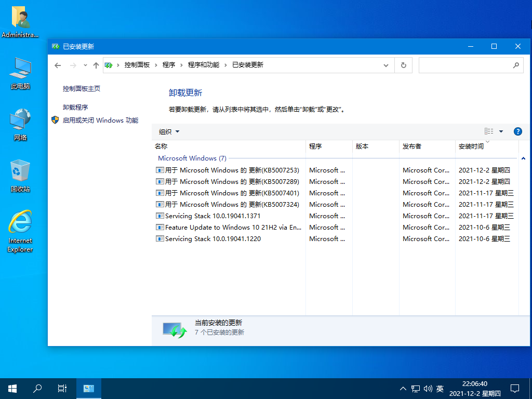Open help with the blue question mark
Viewport: 532px width, 399px height.
click(x=518, y=131)
